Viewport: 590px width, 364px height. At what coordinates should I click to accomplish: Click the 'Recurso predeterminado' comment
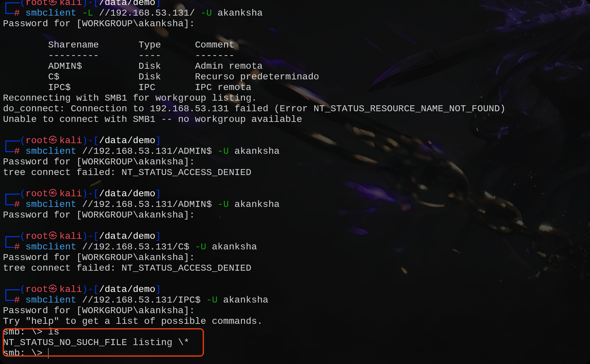[x=257, y=77]
